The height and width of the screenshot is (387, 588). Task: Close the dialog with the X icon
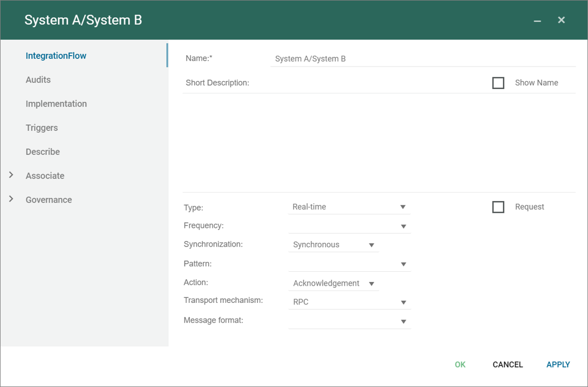[561, 20]
